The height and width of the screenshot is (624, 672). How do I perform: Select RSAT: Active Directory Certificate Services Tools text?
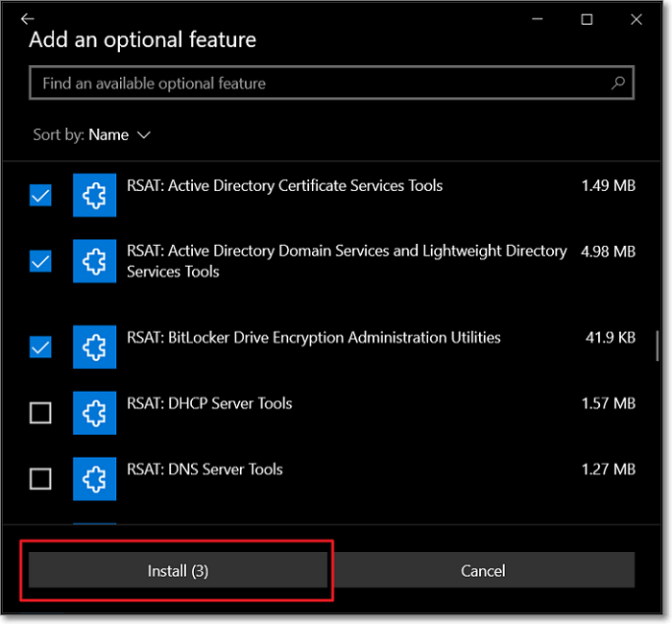284,186
